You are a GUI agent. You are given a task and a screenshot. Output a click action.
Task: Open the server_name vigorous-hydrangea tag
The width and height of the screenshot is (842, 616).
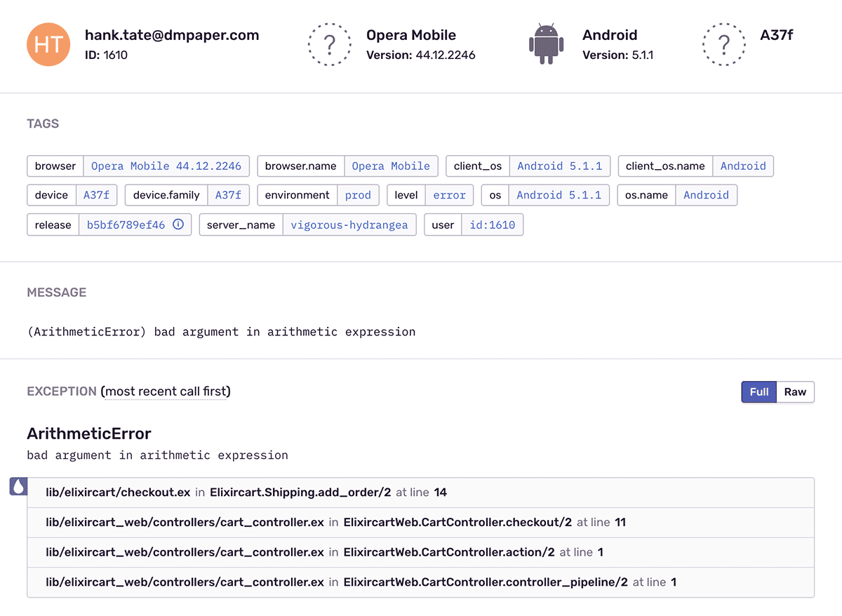(349, 225)
